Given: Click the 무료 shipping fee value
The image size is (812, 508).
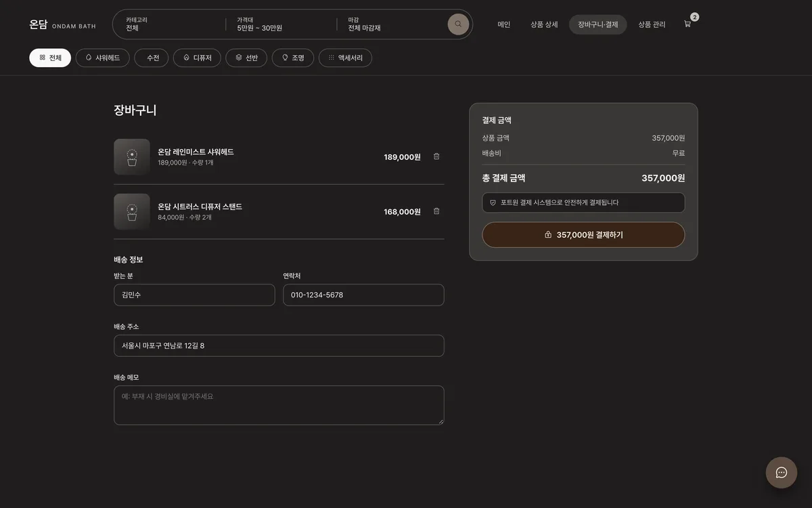Looking at the screenshot, I should (679, 153).
